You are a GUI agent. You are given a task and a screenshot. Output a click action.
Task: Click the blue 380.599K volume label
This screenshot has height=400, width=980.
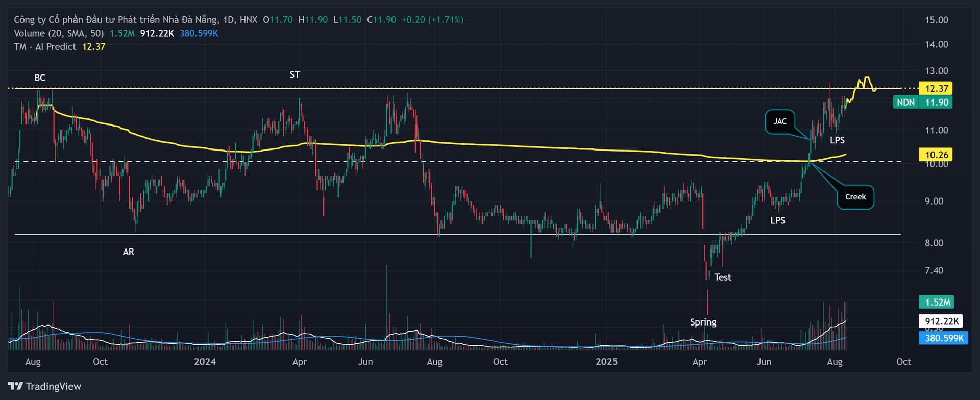(x=943, y=338)
